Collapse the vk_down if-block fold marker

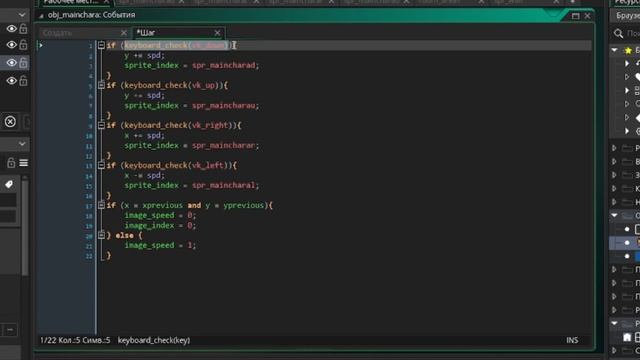(101, 45)
